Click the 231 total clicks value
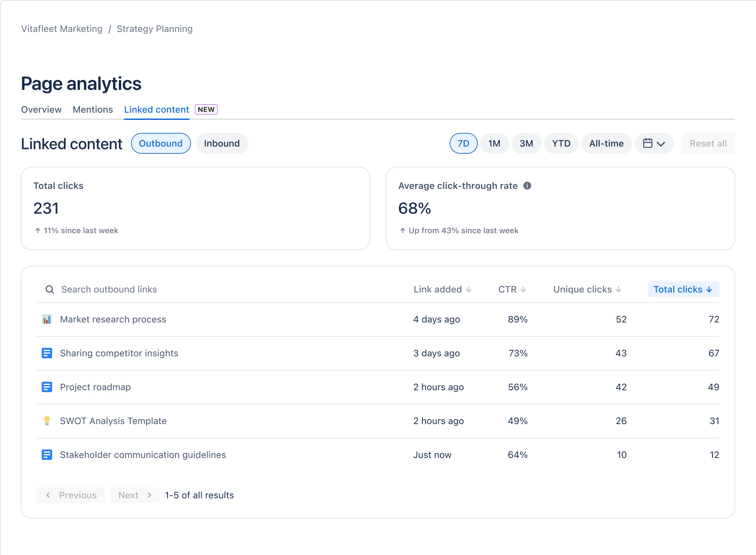This screenshot has height=555, width=756. coord(46,208)
